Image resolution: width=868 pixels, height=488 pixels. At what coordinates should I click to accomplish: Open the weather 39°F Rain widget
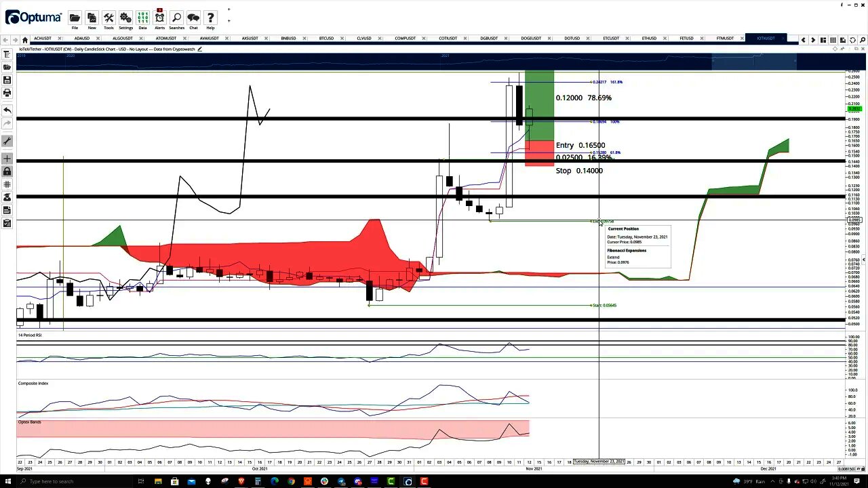pyautogui.click(x=749, y=481)
